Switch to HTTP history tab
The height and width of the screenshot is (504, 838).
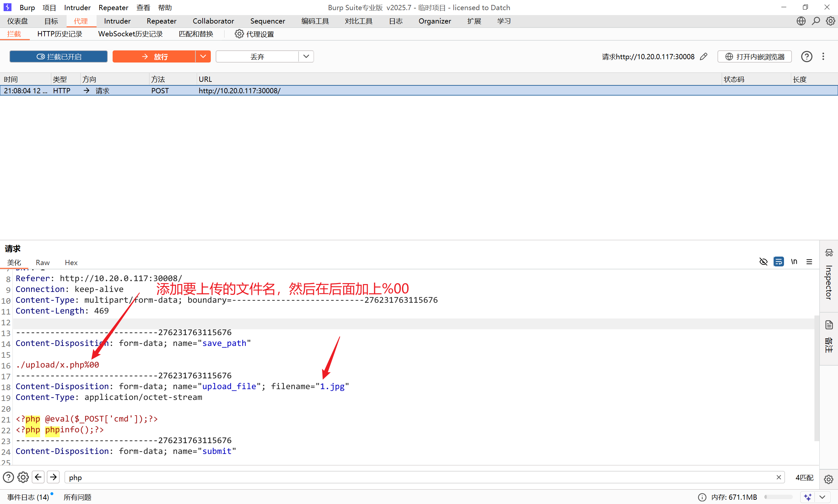60,34
